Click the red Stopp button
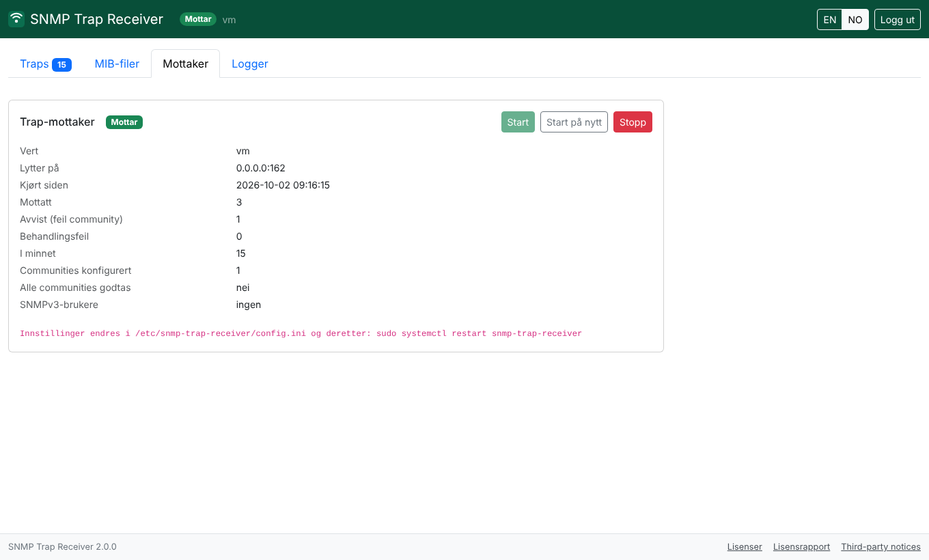The image size is (929, 560). pyautogui.click(x=633, y=122)
